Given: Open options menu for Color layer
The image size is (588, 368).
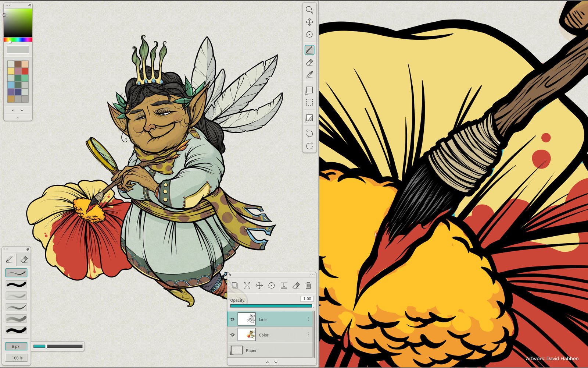Looking at the screenshot, I should click(308, 335).
